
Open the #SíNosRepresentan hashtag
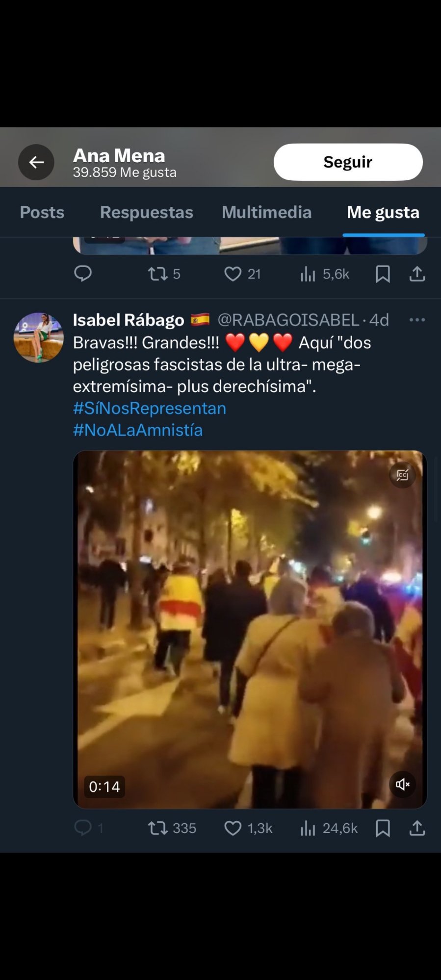point(150,408)
